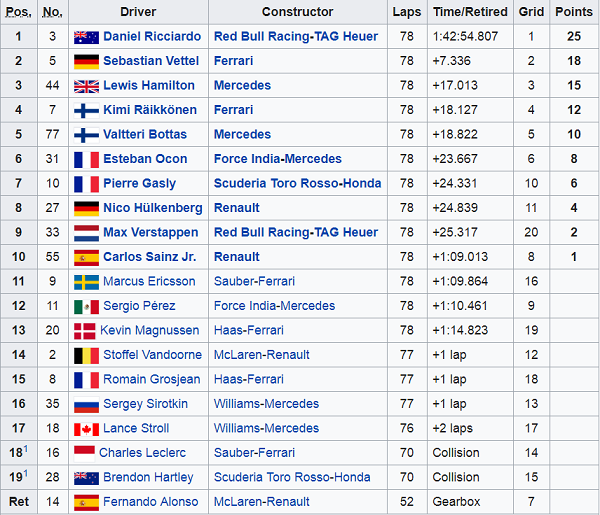The width and height of the screenshot is (600, 515).
Task: Open the Sergey Sirotkin link
Action: point(145,404)
